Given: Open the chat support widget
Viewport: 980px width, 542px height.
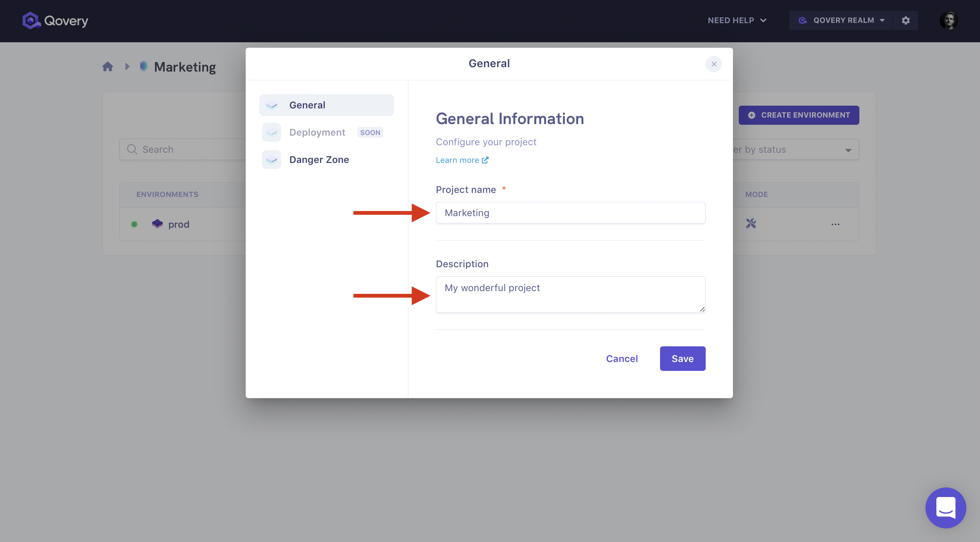Looking at the screenshot, I should pos(945,508).
